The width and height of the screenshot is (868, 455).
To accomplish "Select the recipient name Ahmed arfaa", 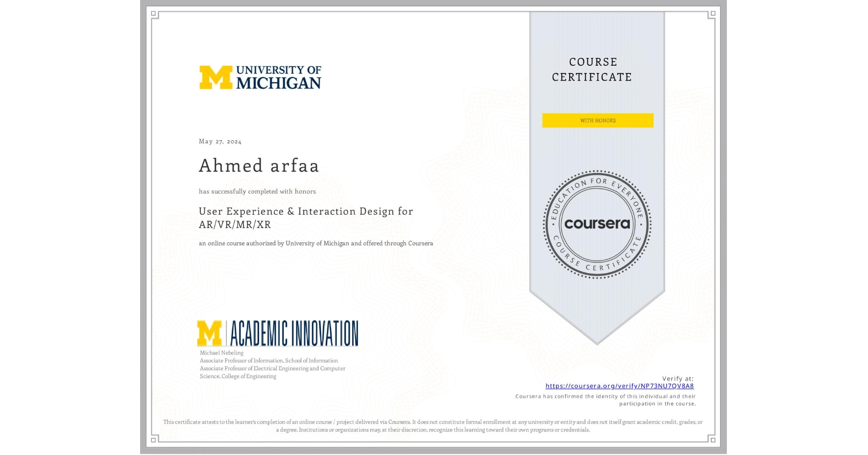I will [259, 166].
